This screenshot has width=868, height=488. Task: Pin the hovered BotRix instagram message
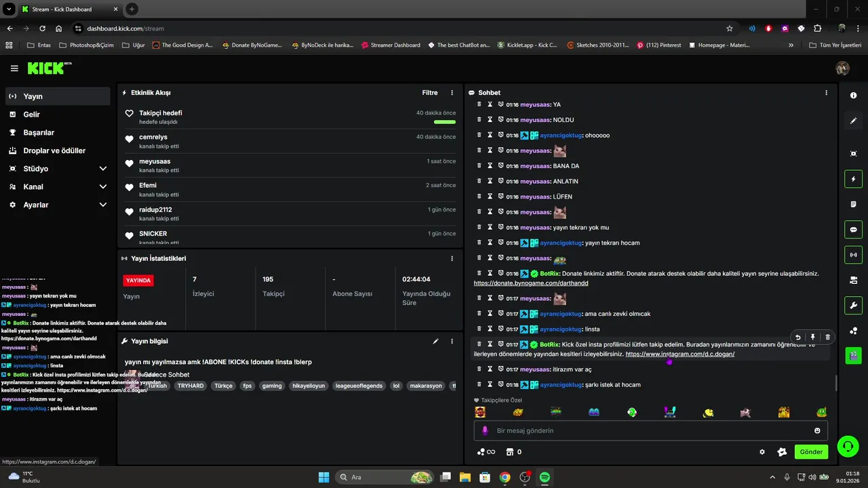pyautogui.click(x=813, y=337)
